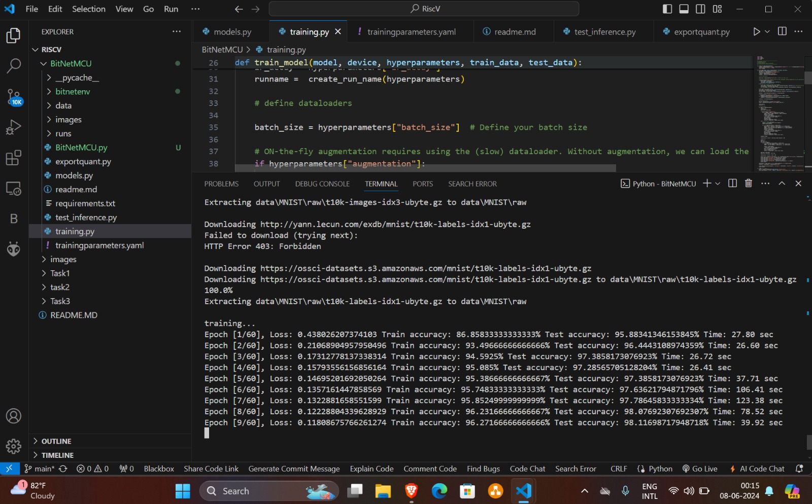812x504 pixels.
Task: Toggle the bottom panel layout button
Action: (x=684, y=9)
